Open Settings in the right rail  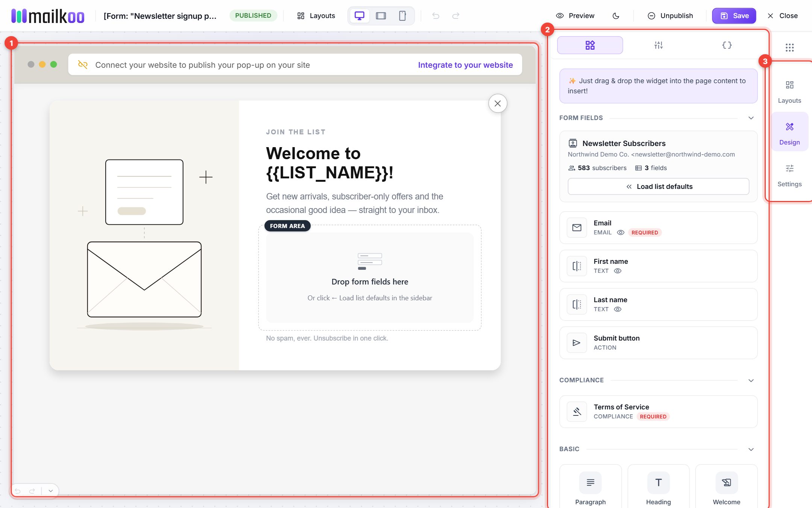[x=789, y=175]
